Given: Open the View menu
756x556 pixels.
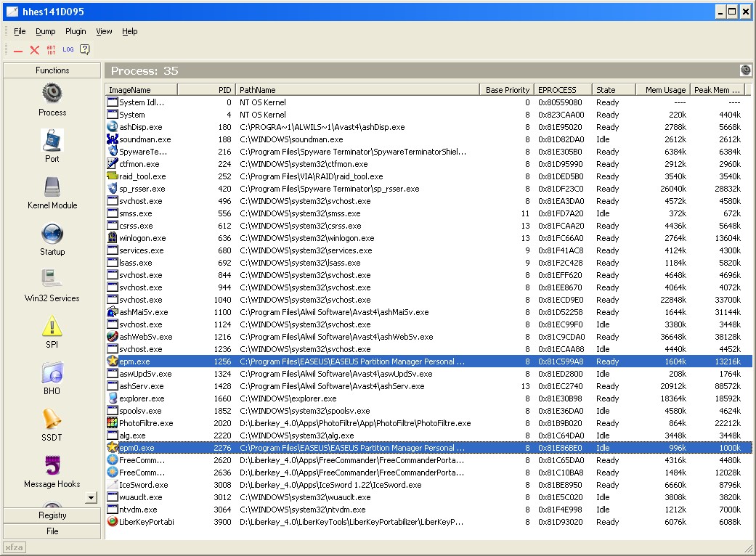Looking at the screenshot, I should [104, 31].
